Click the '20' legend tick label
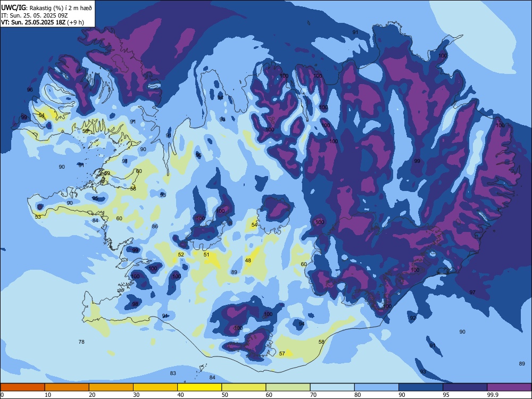 point(92,395)
